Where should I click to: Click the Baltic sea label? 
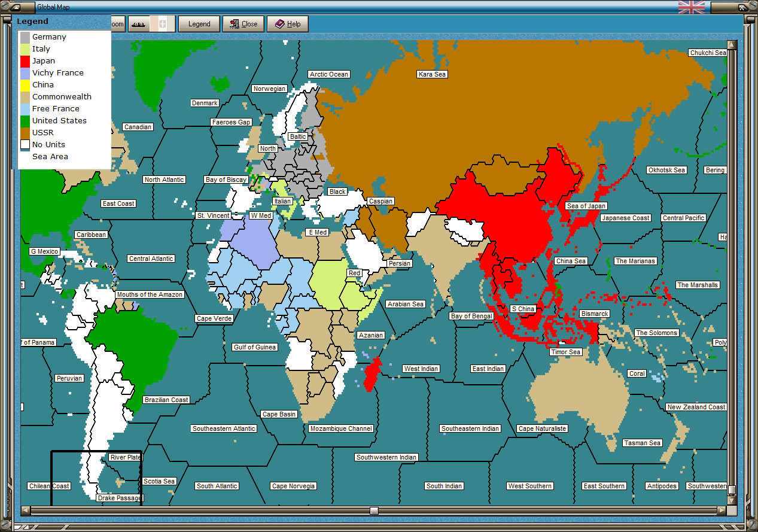coord(298,136)
